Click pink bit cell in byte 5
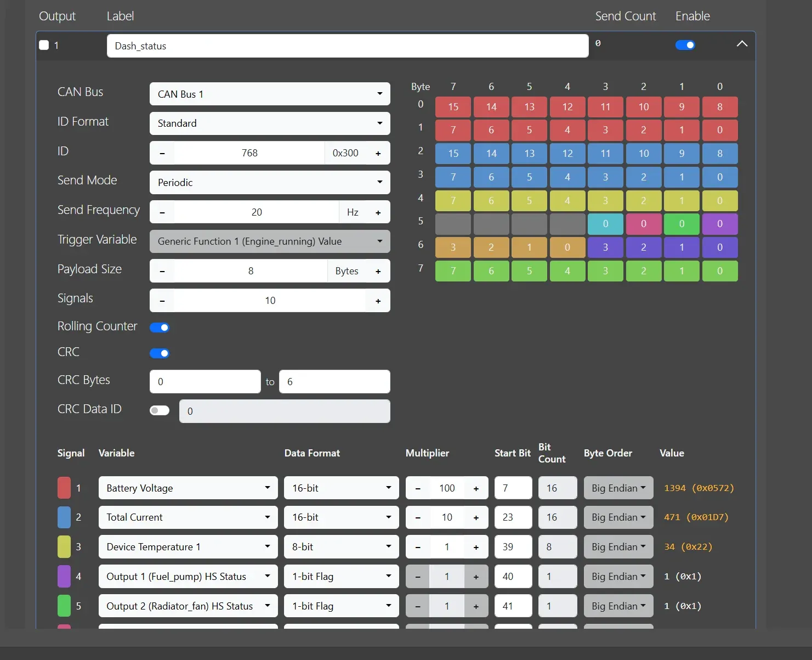Screen dimensions: 812x660 pyautogui.click(x=644, y=224)
